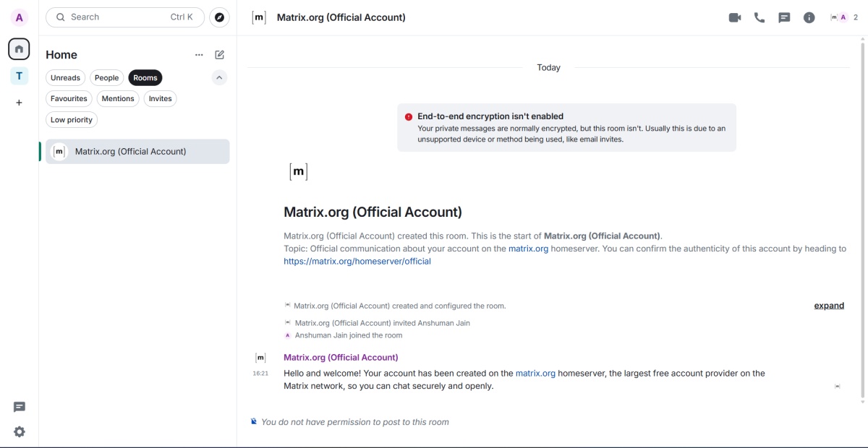Start a video call
The height and width of the screenshot is (448, 868).
click(733, 17)
